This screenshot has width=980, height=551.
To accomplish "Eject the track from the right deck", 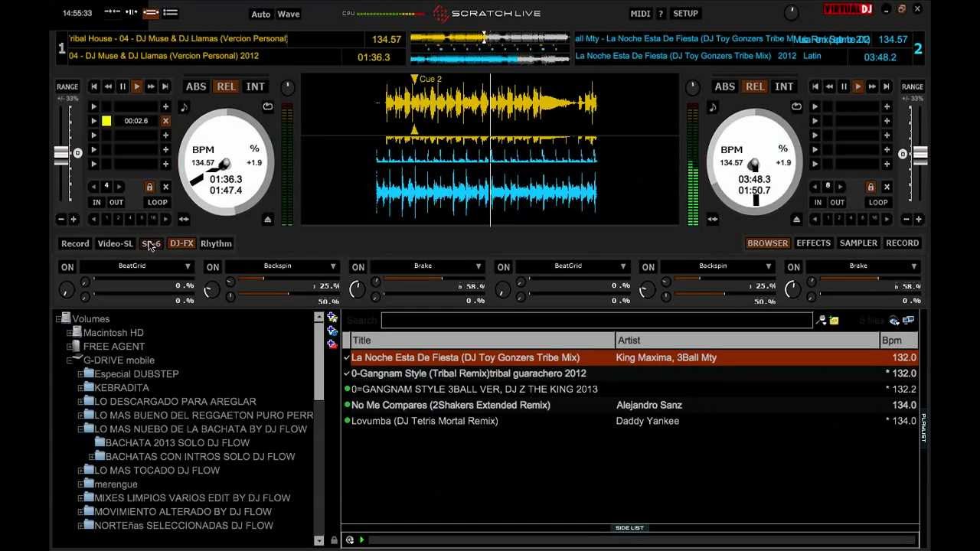I will point(797,220).
